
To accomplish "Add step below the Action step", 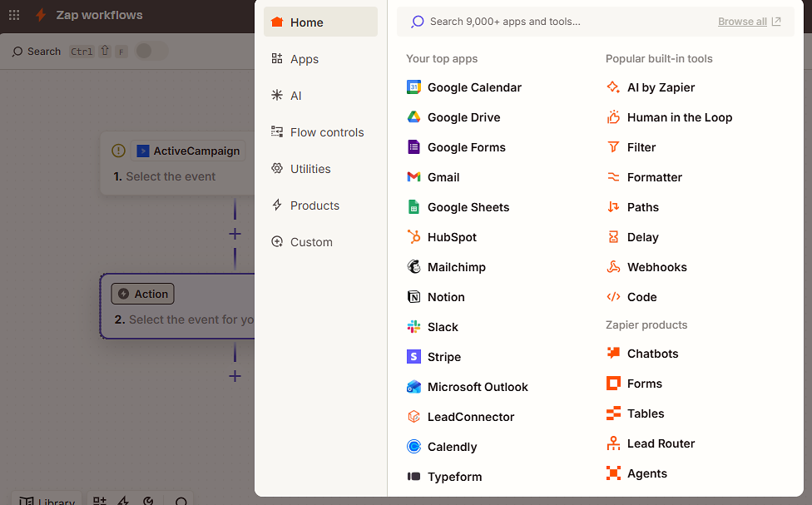I will click(235, 376).
